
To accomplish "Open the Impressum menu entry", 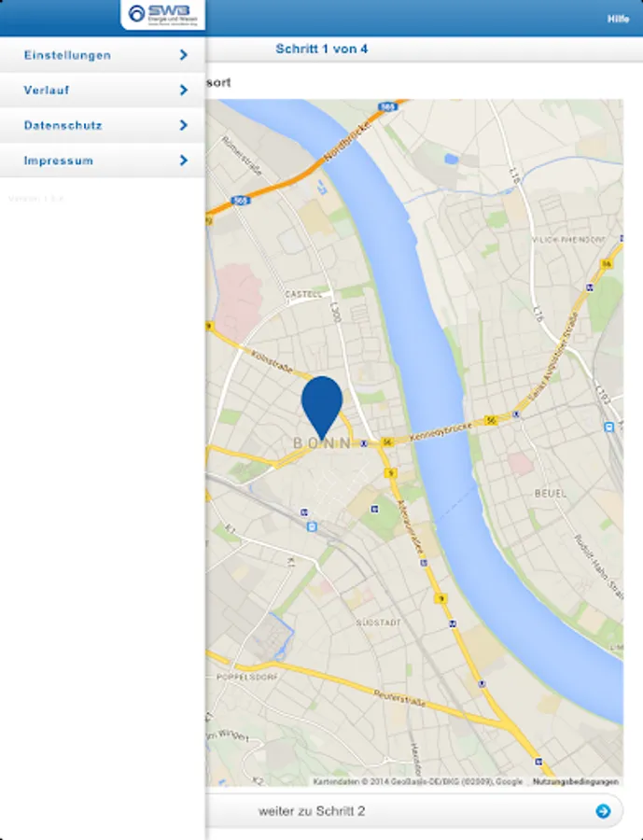I will 103,161.
